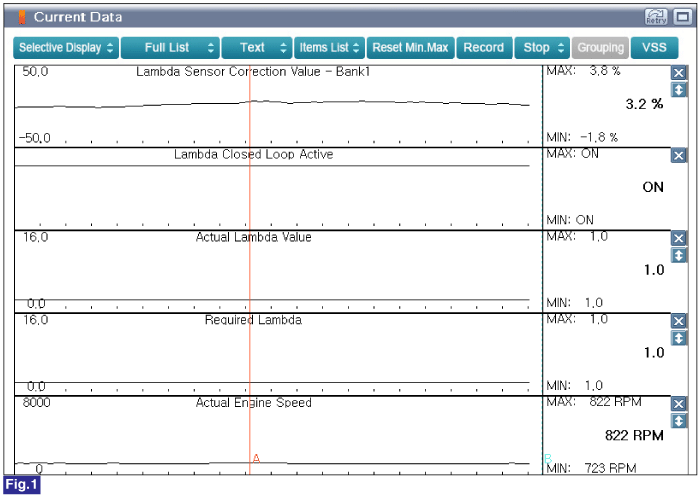
Task: Close the Lambda Closed Loop Active graph
Action: tap(679, 155)
